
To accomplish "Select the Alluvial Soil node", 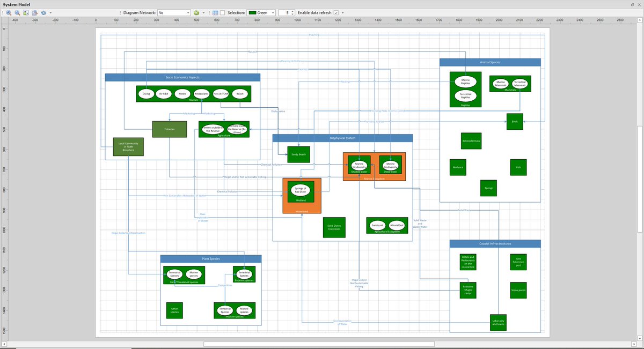I will 397,225.
